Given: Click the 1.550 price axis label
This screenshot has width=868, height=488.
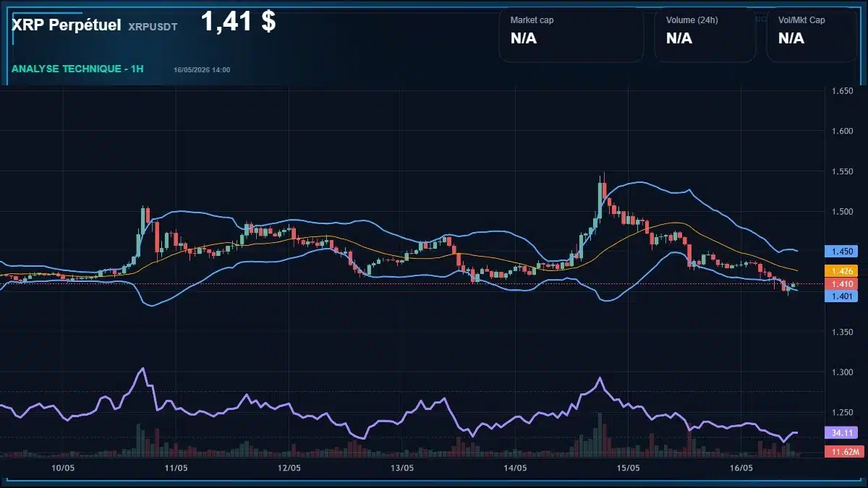Looking at the screenshot, I should point(841,171).
